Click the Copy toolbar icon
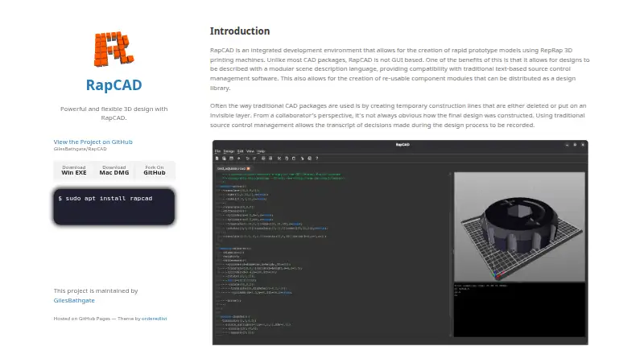 coord(287,158)
